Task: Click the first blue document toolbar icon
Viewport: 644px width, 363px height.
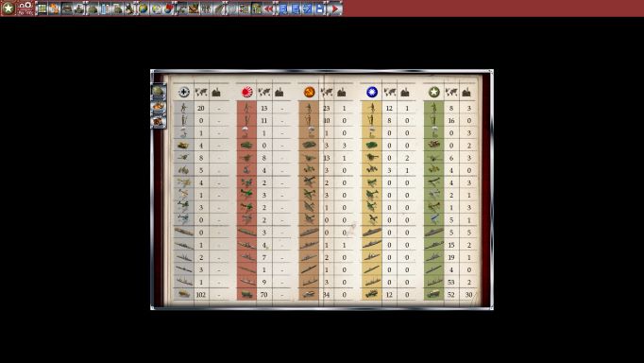Action: (x=282, y=9)
